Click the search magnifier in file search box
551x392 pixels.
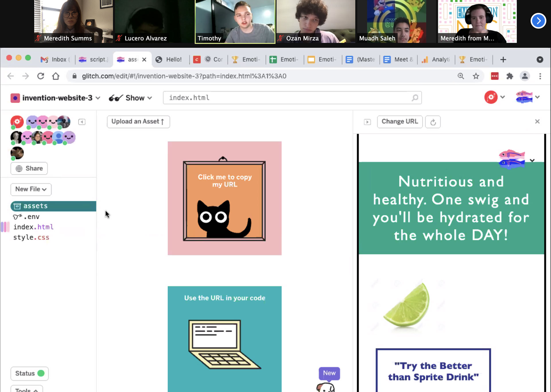(x=415, y=98)
